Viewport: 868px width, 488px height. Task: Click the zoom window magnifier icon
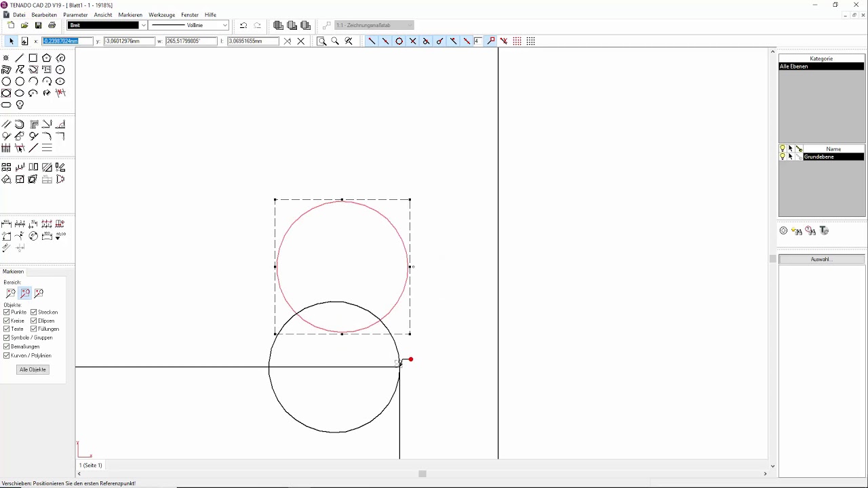pyautogui.click(x=322, y=41)
